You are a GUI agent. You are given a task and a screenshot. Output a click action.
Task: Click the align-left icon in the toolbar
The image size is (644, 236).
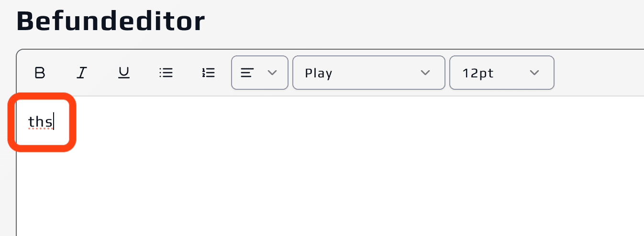coord(247,73)
